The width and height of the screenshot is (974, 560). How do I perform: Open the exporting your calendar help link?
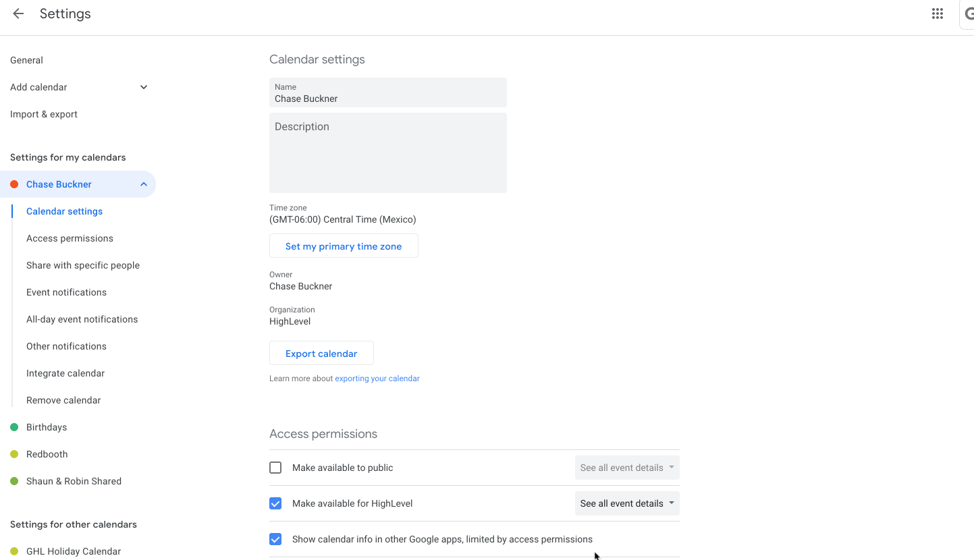click(x=377, y=378)
